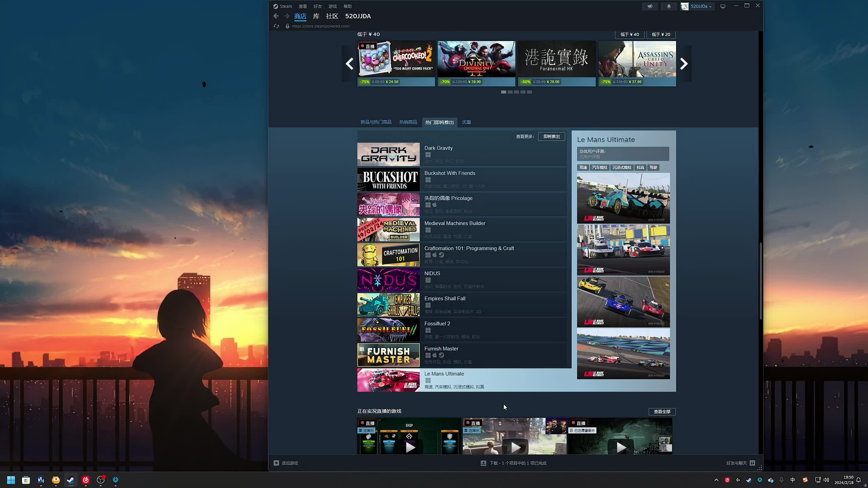868x488 pixels.
Task: Toggle the 低于 ¥ 20 price filter
Action: tap(661, 35)
